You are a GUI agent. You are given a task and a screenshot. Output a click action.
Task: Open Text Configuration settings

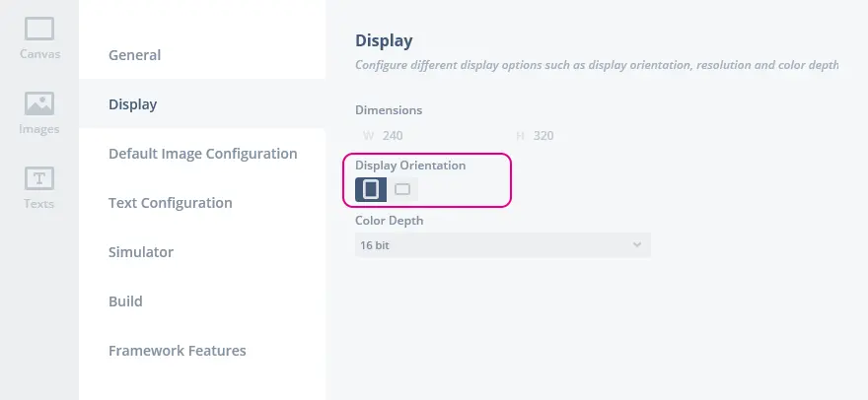coord(170,203)
